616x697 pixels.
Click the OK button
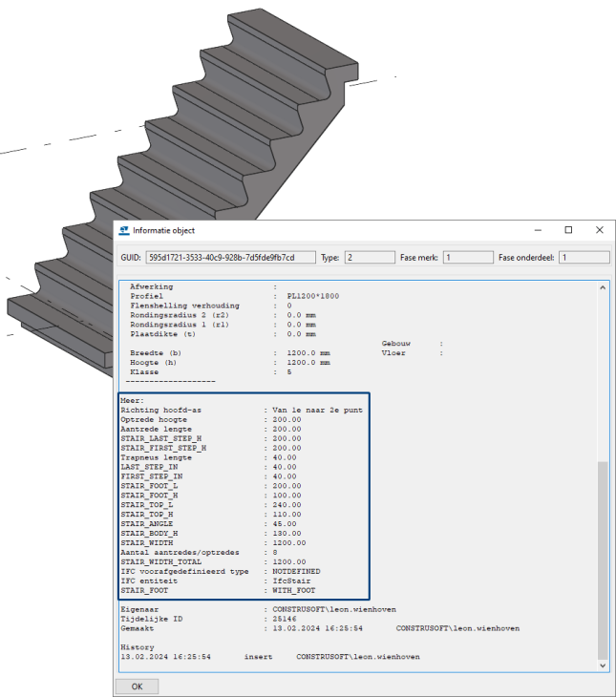tap(137, 686)
